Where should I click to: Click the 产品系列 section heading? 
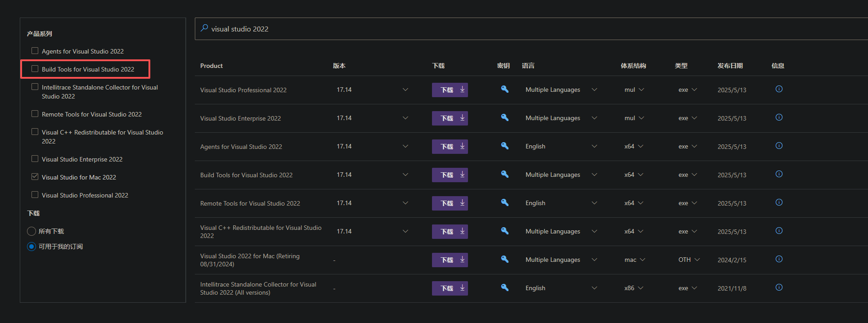pos(40,34)
